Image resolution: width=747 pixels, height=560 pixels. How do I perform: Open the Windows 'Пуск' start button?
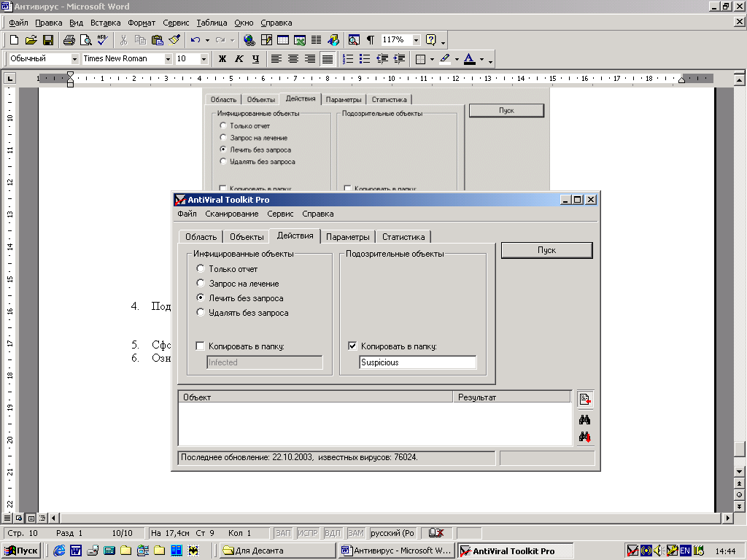point(21,551)
